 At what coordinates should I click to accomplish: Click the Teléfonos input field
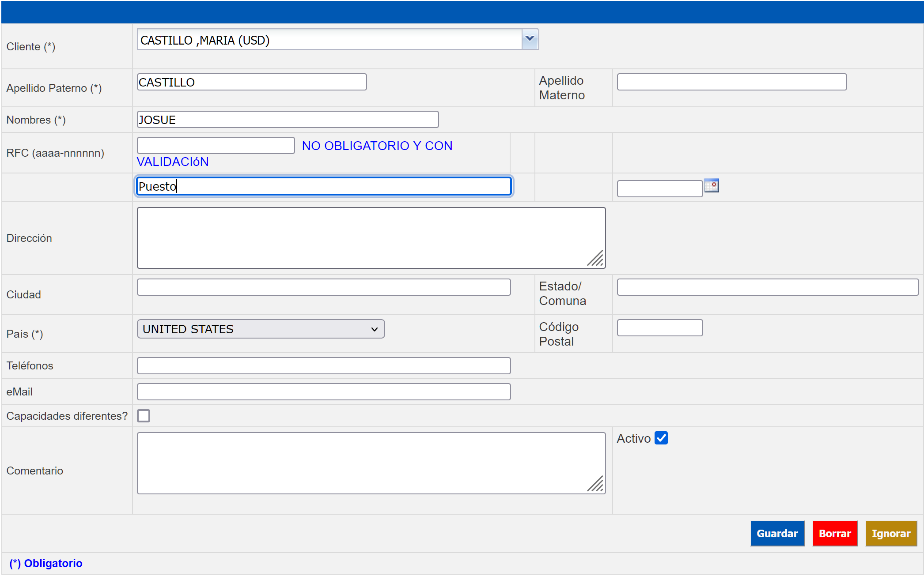(x=324, y=365)
